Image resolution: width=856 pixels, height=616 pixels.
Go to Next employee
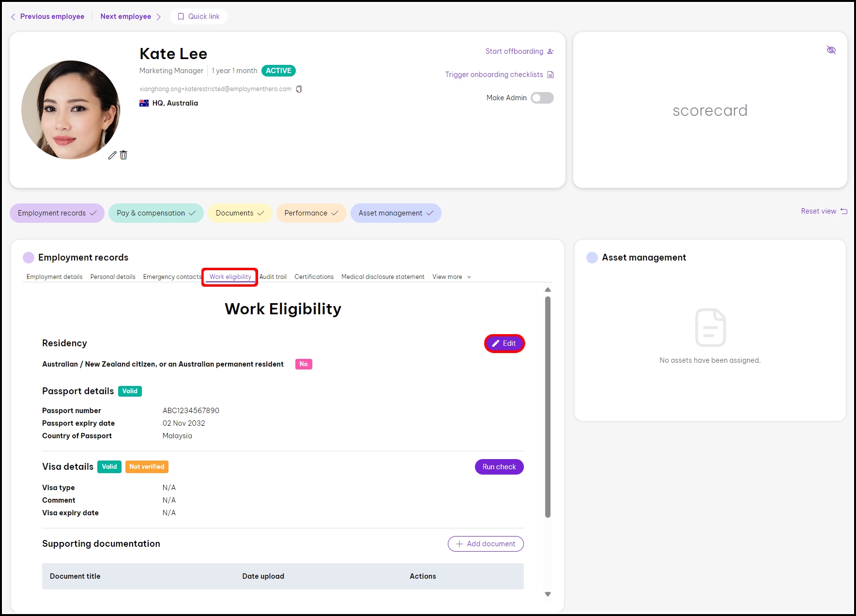(130, 16)
